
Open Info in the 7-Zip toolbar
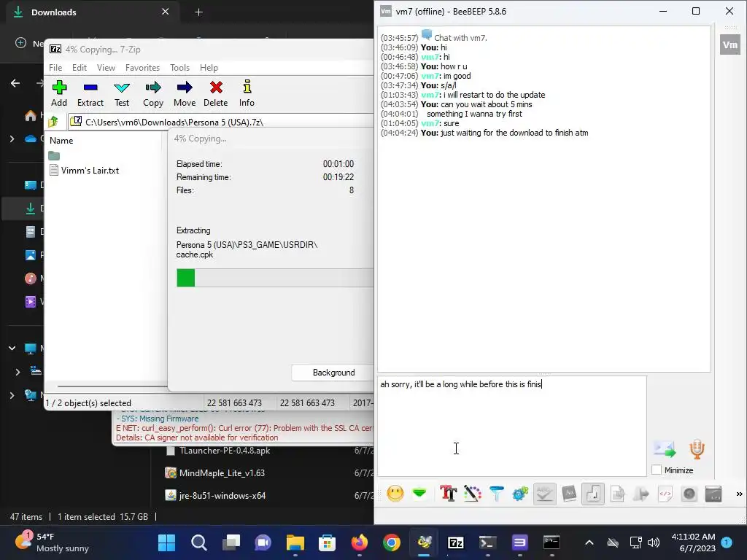247,93
